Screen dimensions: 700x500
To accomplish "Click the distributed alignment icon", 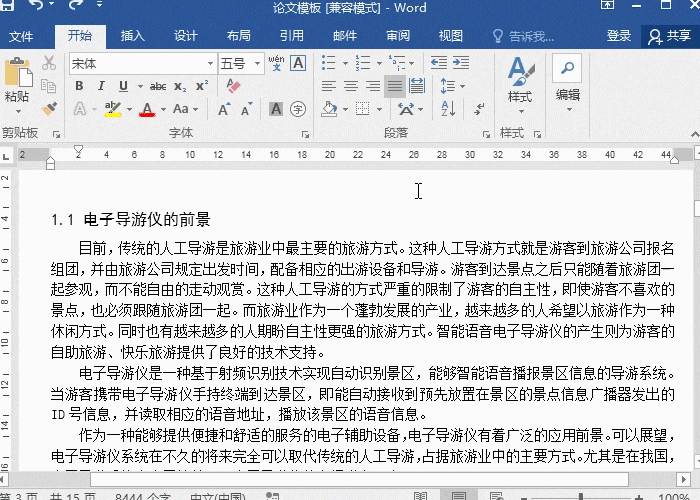I will coord(417,86).
